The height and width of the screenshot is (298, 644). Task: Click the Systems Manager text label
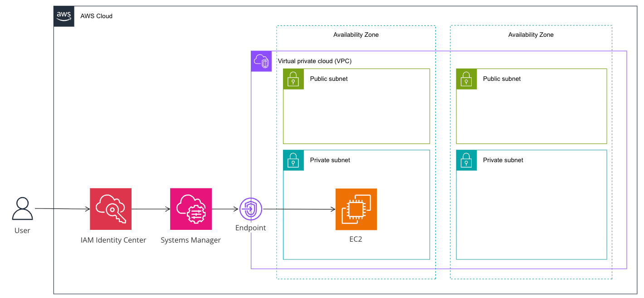coord(191,240)
